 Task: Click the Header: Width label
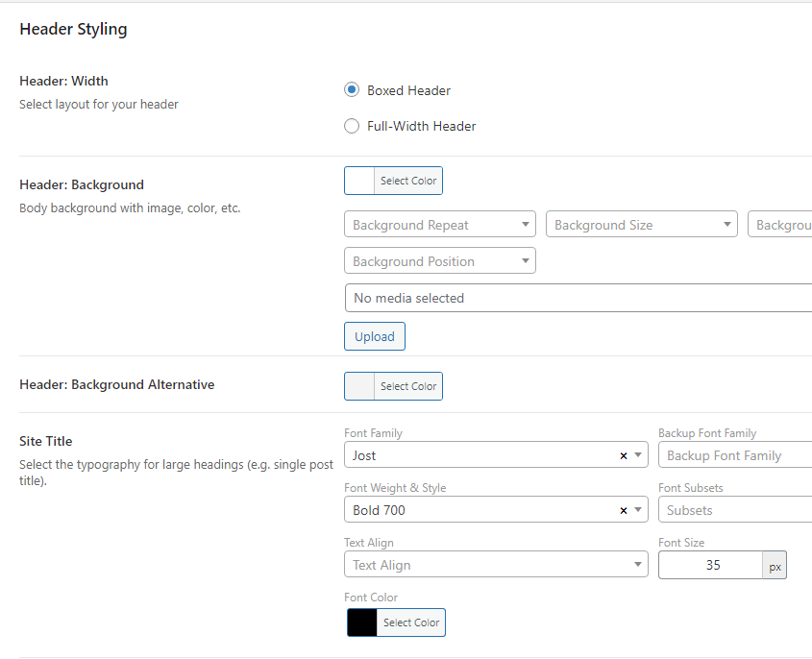pyautogui.click(x=63, y=81)
